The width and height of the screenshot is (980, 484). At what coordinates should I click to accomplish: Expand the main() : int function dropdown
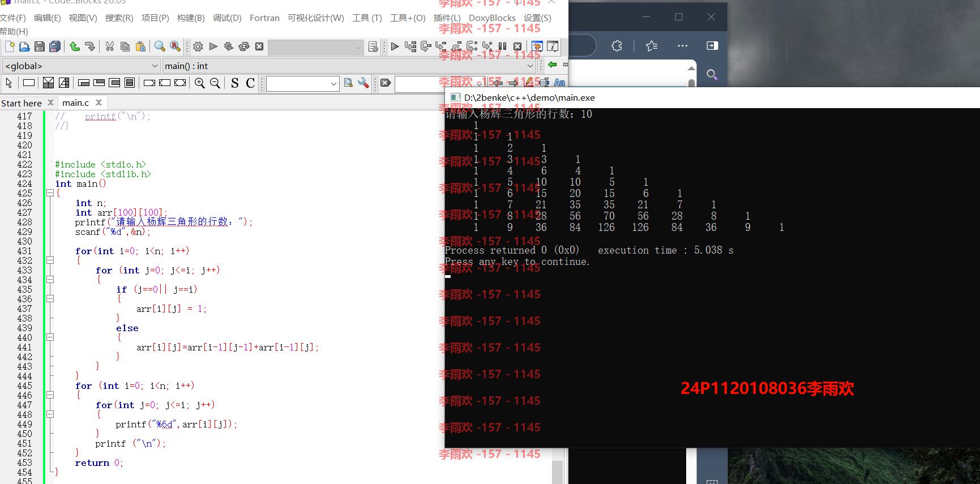click(349, 66)
